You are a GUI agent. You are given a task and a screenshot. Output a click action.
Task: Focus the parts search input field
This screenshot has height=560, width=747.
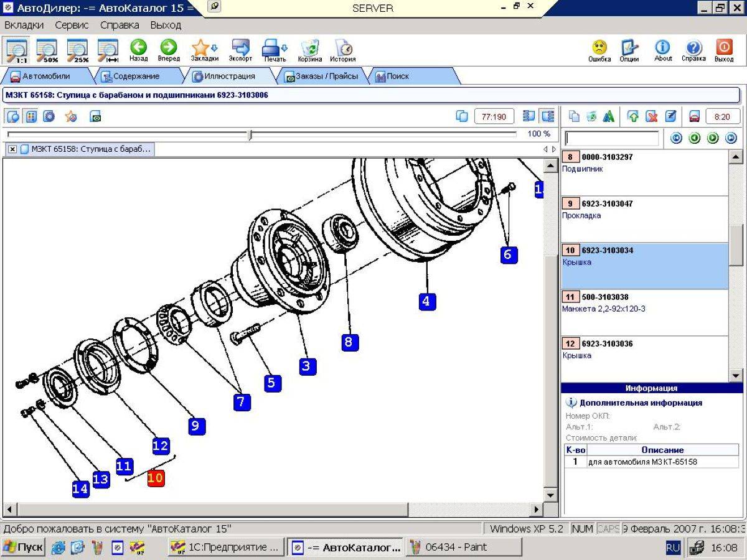point(611,138)
